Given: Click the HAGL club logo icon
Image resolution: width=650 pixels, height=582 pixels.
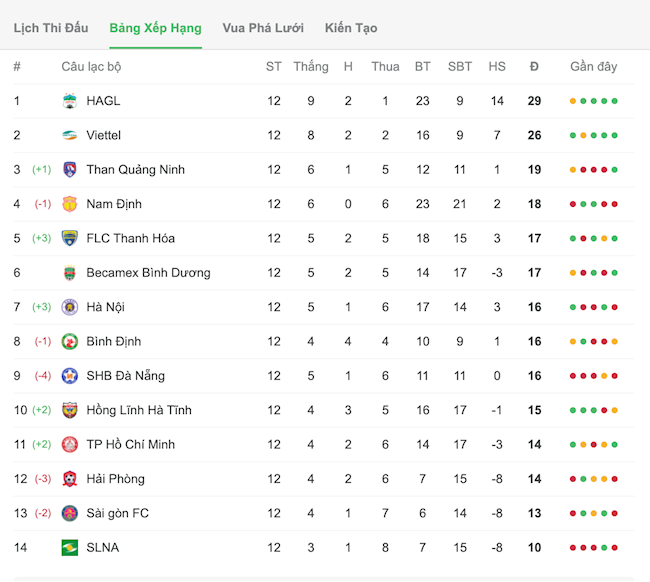Looking at the screenshot, I should coord(70,101).
